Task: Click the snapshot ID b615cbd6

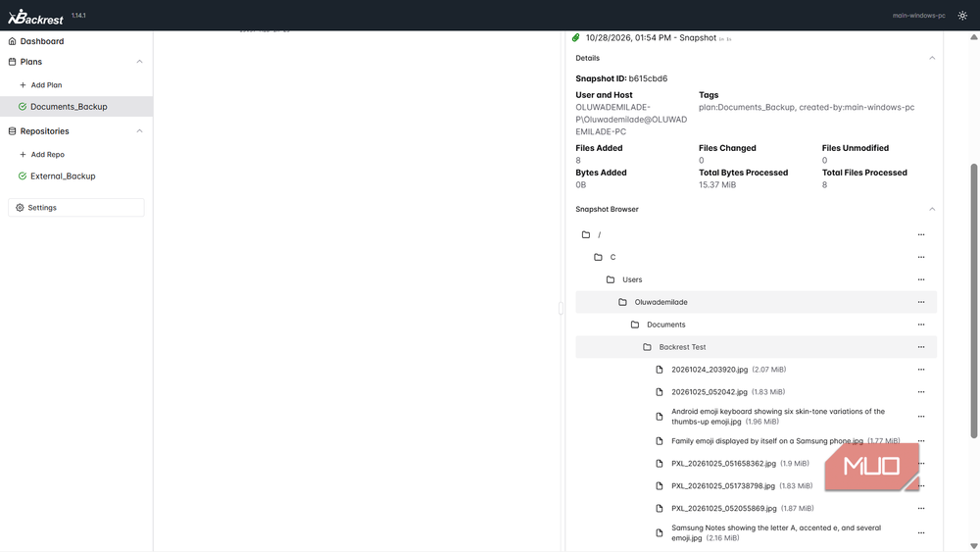Action: (648, 78)
